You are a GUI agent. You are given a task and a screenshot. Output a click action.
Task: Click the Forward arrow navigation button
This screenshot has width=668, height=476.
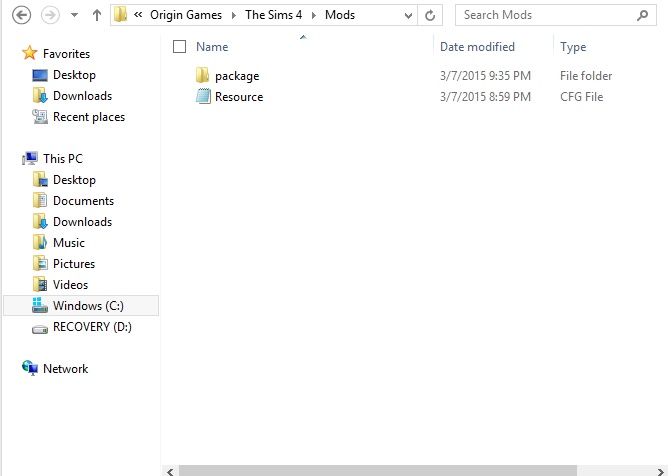click(50, 16)
